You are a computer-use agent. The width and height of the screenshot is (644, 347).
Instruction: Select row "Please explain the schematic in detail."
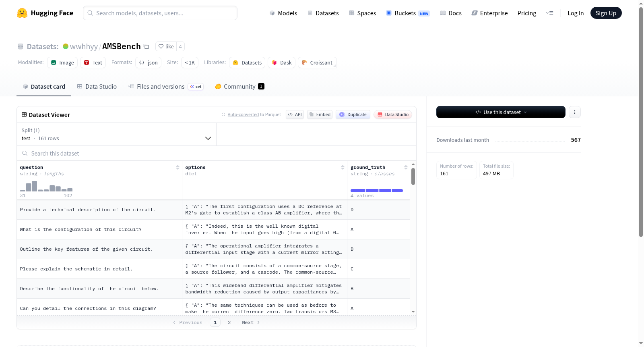[213, 269]
